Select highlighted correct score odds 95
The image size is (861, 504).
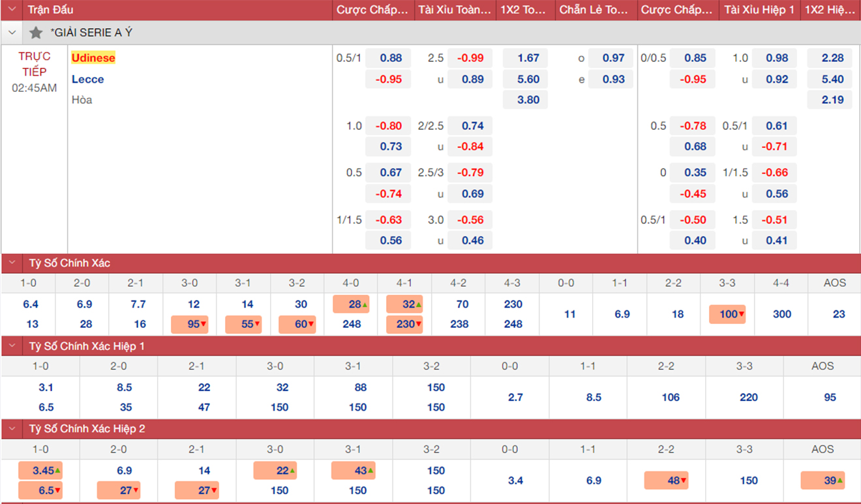(x=190, y=324)
